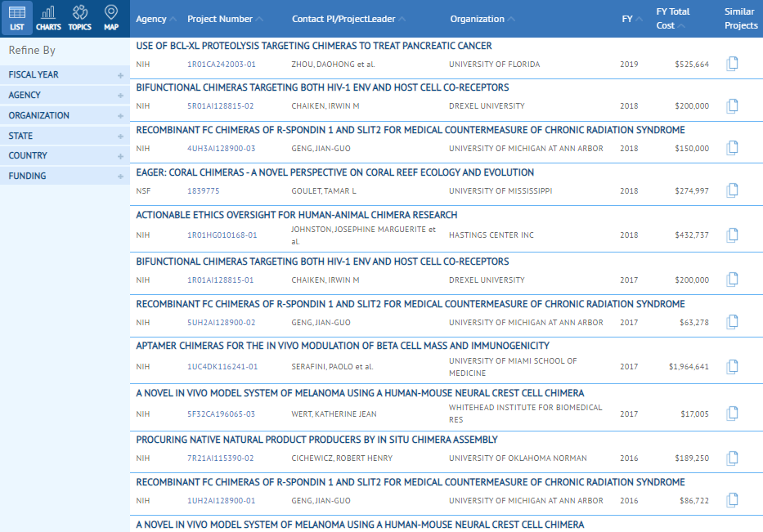Expand the COUNTRY refine filter
The width and height of the screenshot is (763, 532).
[65, 155]
